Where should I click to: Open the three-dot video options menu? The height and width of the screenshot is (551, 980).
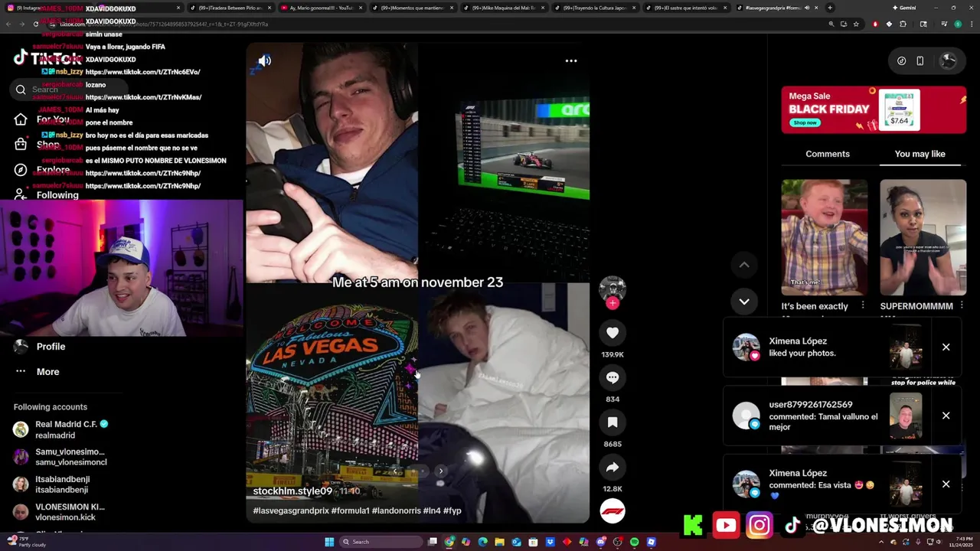[571, 60]
